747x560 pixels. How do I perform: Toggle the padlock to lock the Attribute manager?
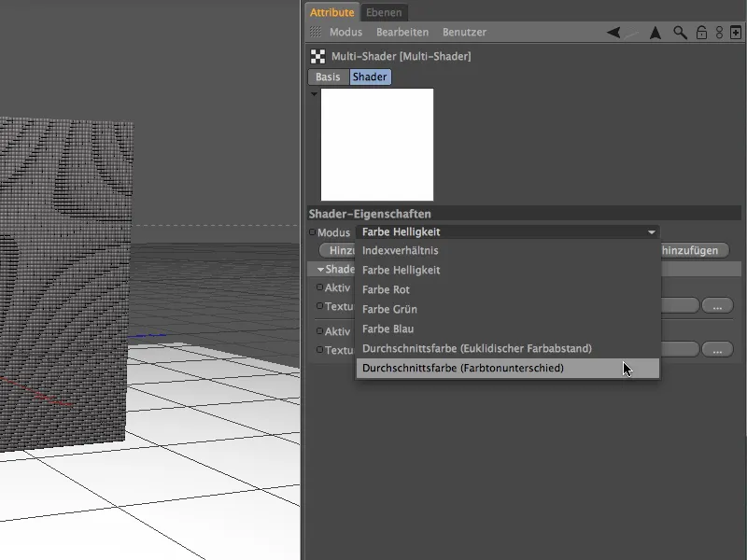[700, 33]
